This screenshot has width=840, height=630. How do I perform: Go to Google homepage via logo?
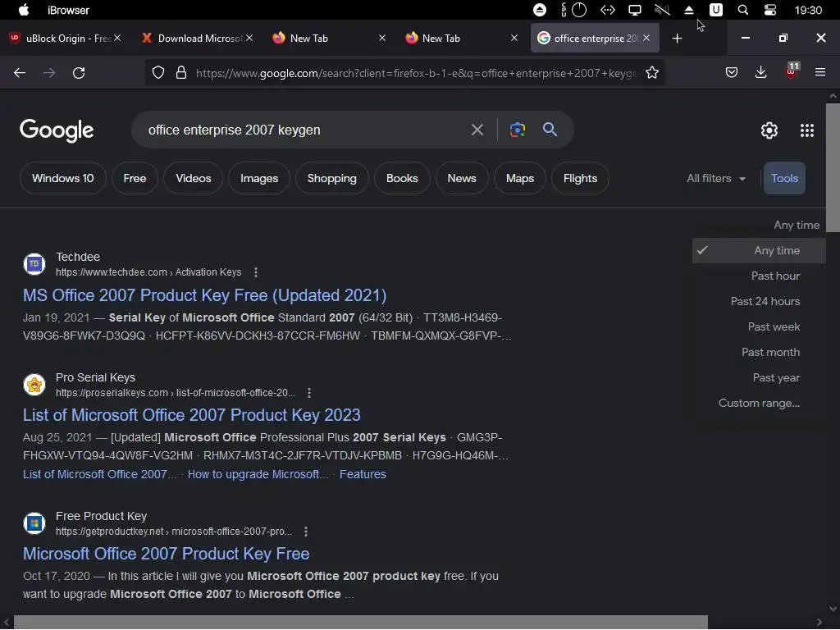click(57, 130)
